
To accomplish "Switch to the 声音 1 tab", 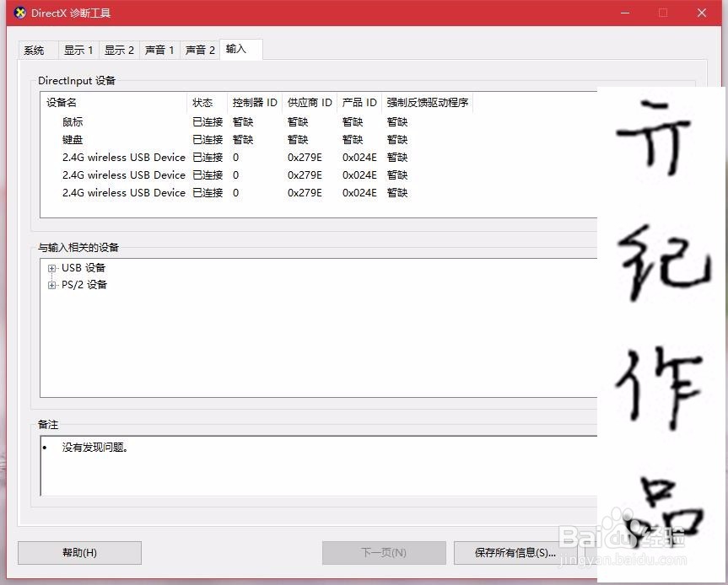I will pyautogui.click(x=159, y=50).
